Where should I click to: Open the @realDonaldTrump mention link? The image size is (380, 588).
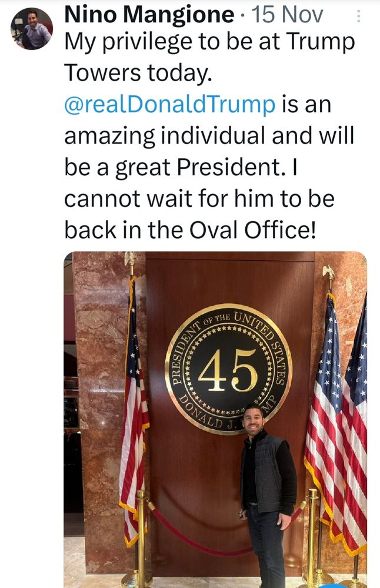point(169,105)
